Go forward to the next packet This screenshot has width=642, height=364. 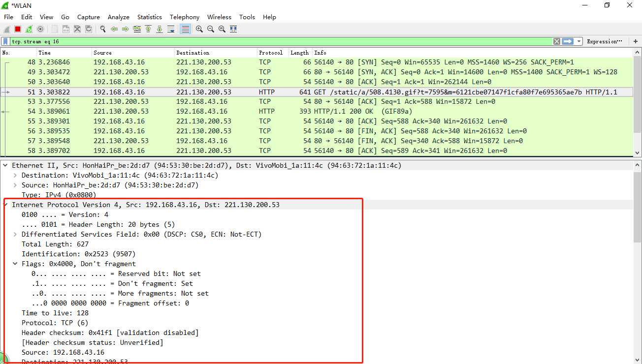126,30
